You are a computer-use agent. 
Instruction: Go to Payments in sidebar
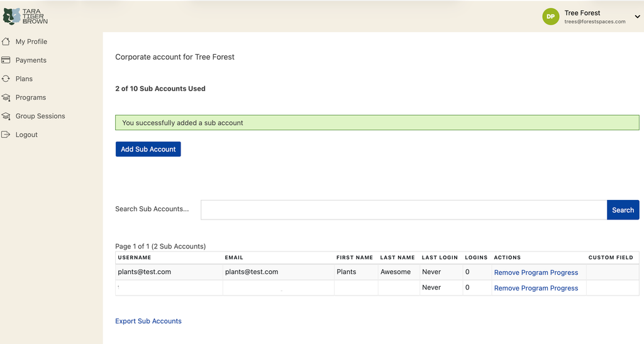31,60
